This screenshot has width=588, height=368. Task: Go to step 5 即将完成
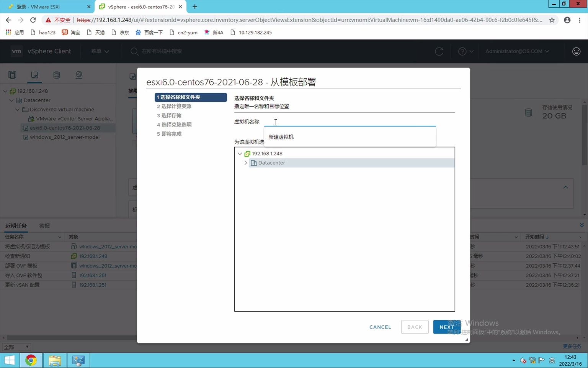pyautogui.click(x=169, y=134)
